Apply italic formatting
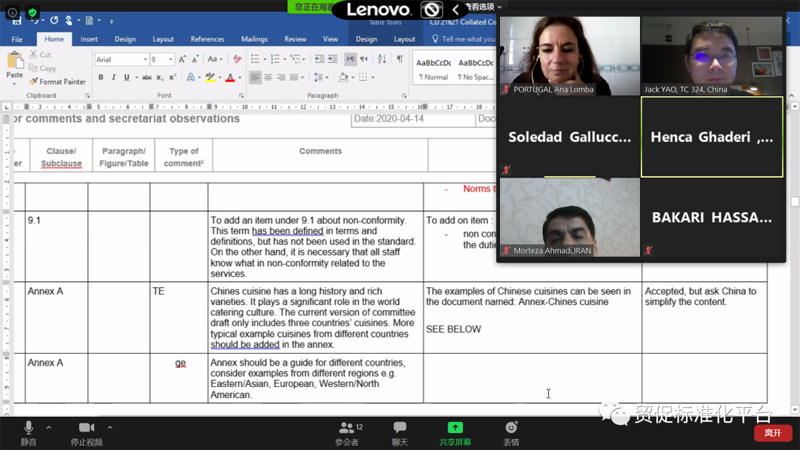The width and height of the screenshot is (800, 450). [x=114, y=77]
